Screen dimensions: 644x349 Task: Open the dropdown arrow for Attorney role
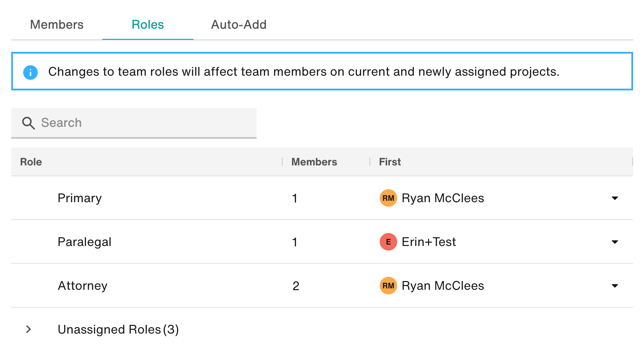(x=615, y=286)
